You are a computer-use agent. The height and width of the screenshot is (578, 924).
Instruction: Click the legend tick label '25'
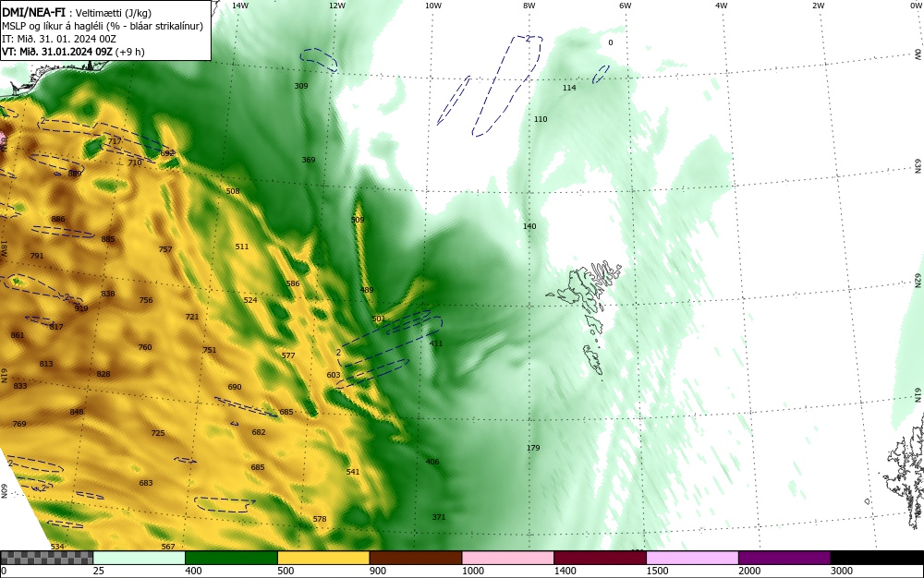(99, 571)
